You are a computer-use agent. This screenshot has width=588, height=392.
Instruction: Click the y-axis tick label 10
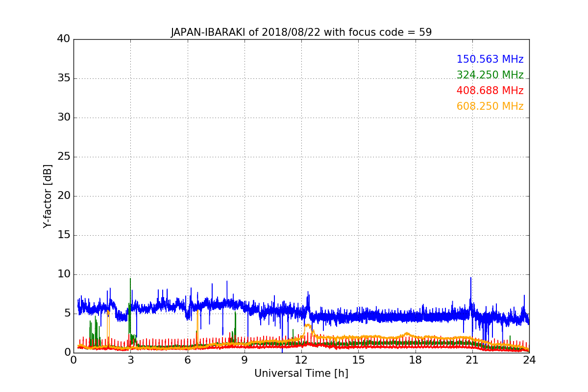tap(64, 274)
